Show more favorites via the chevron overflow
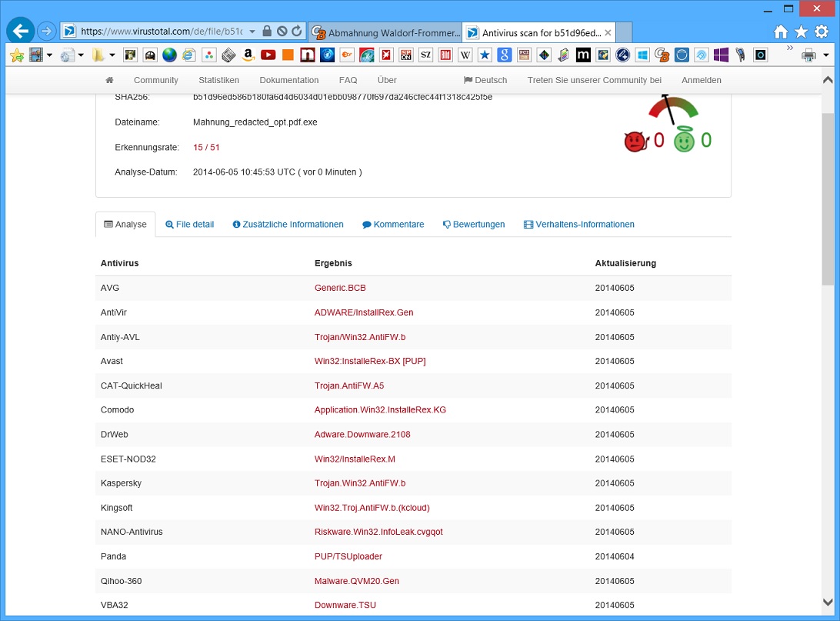The image size is (840, 621). (x=789, y=48)
